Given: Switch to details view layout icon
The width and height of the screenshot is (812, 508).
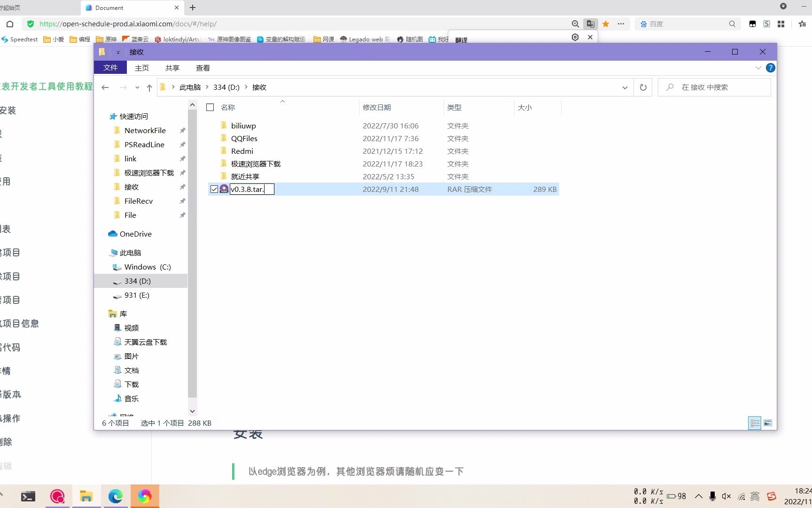Looking at the screenshot, I should coord(755,423).
